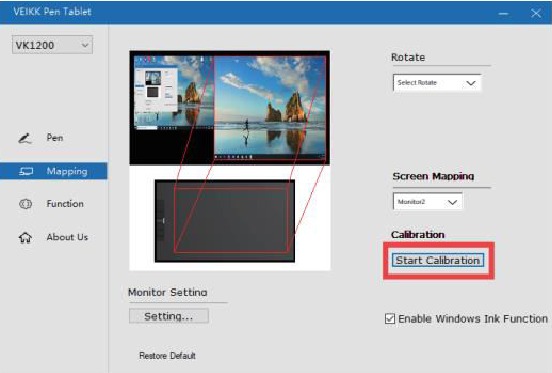The width and height of the screenshot is (552, 373).
Task: Close the VEIKK Pen Tablet window
Action: coord(536,13)
